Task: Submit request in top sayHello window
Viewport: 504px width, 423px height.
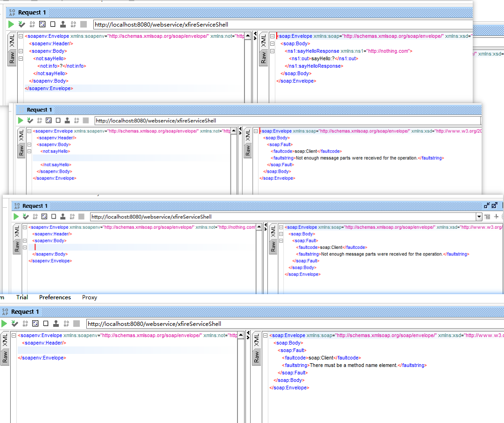Action: click(11, 24)
